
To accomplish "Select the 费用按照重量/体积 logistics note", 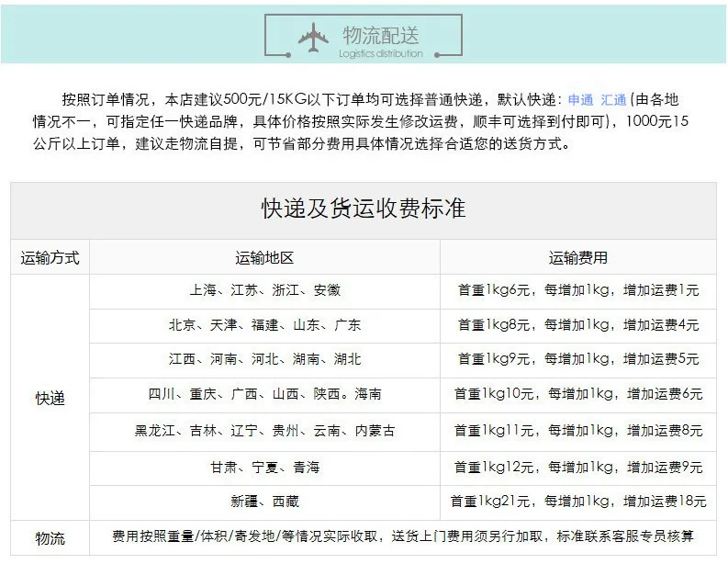I will pos(402,536).
